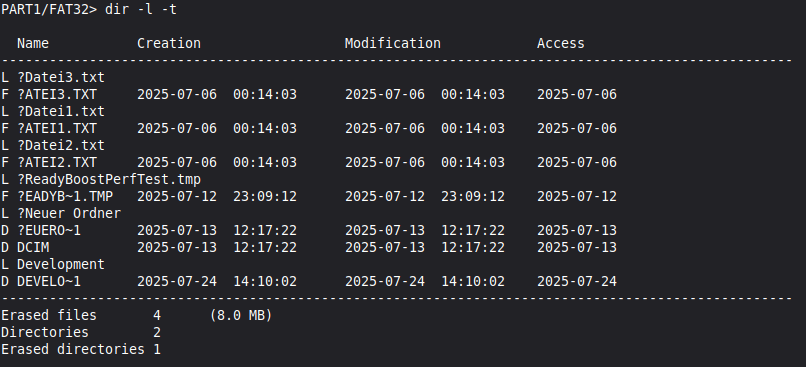Select the ?ATEI3.TXT file row

pos(308,95)
